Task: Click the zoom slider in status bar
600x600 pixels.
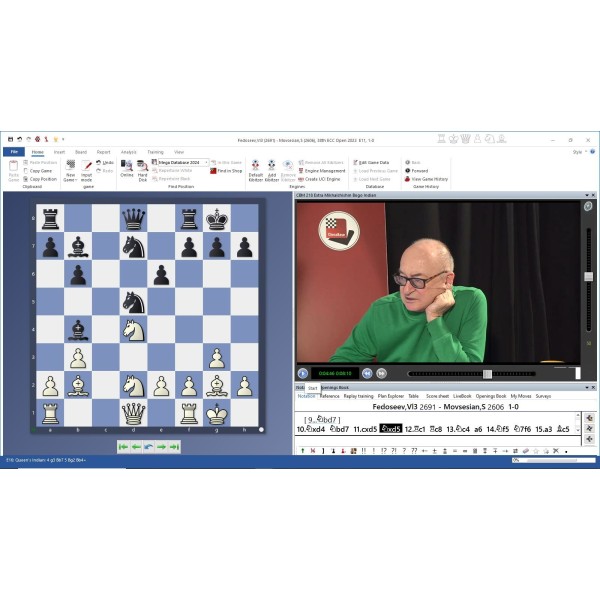Action: coord(554,460)
